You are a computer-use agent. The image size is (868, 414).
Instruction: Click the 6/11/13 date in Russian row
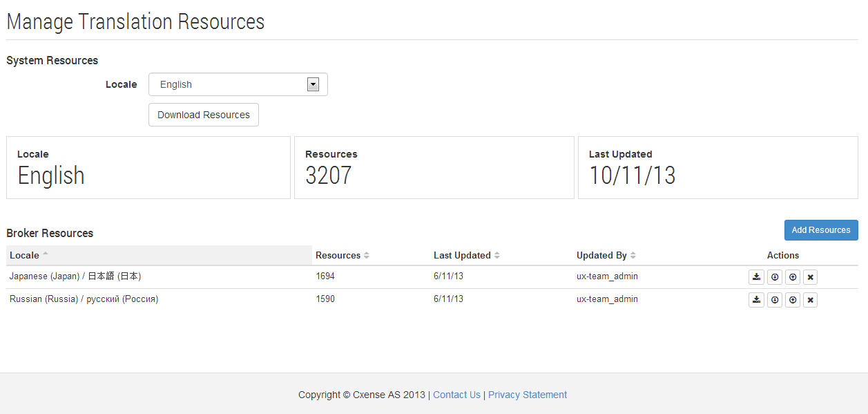[x=448, y=299]
